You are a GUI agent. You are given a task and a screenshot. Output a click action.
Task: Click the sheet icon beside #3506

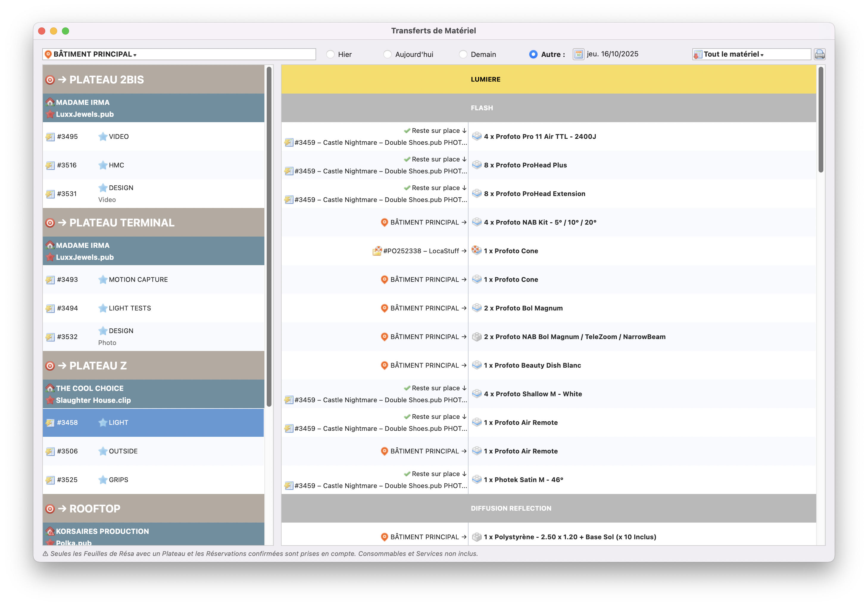tap(50, 452)
